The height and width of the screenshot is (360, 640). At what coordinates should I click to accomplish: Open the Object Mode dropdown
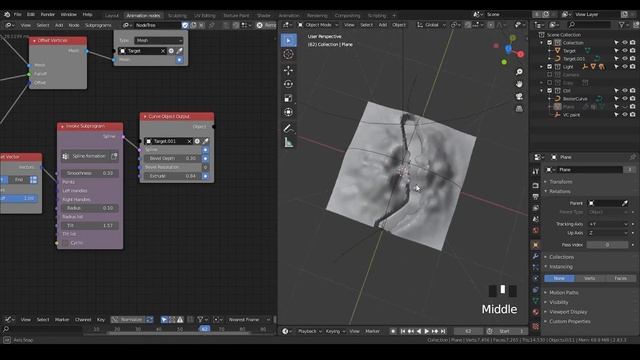tap(318, 25)
